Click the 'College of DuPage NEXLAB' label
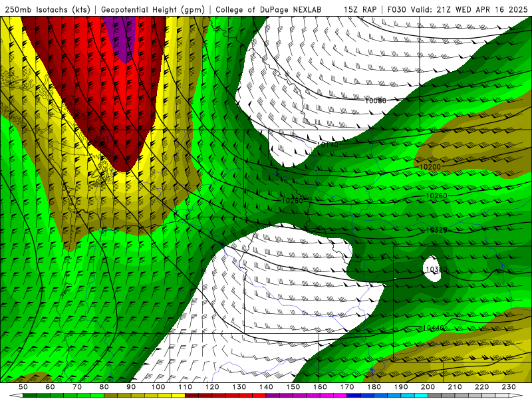Viewport: 532px width, 399px height. pos(268,9)
